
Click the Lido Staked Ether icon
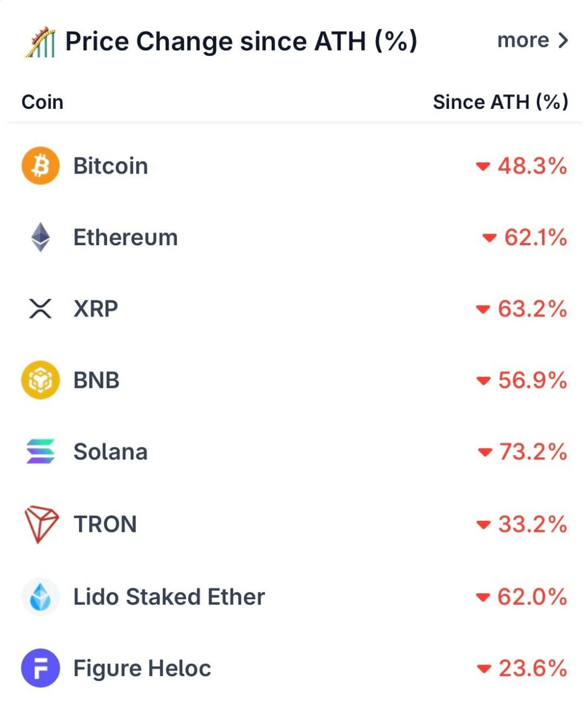pos(40,597)
